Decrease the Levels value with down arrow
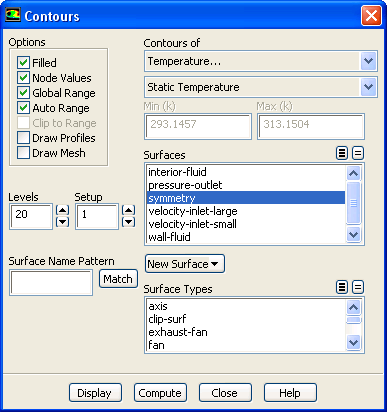 click(62, 222)
